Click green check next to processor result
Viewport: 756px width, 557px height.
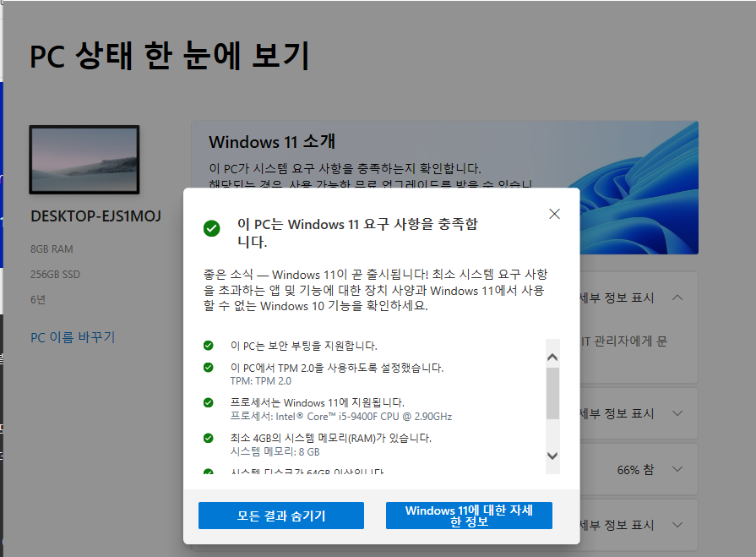tap(209, 402)
